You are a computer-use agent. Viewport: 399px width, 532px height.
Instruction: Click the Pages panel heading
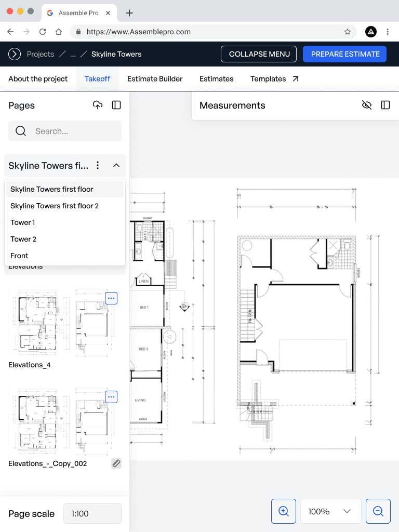(x=21, y=105)
